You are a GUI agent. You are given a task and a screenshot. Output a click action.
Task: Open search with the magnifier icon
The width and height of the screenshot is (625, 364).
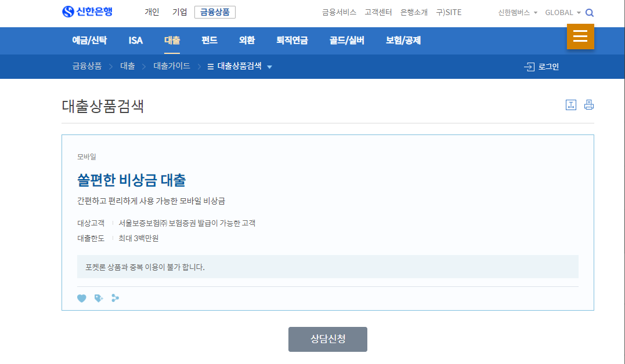590,12
